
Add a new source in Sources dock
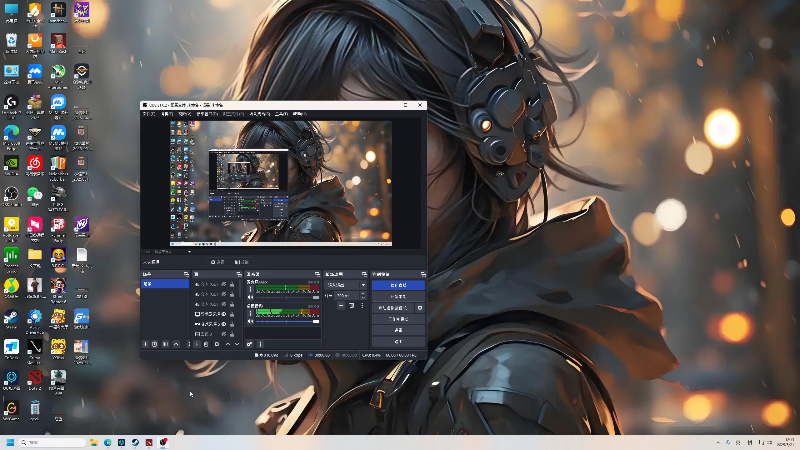pyautogui.click(x=197, y=344)
